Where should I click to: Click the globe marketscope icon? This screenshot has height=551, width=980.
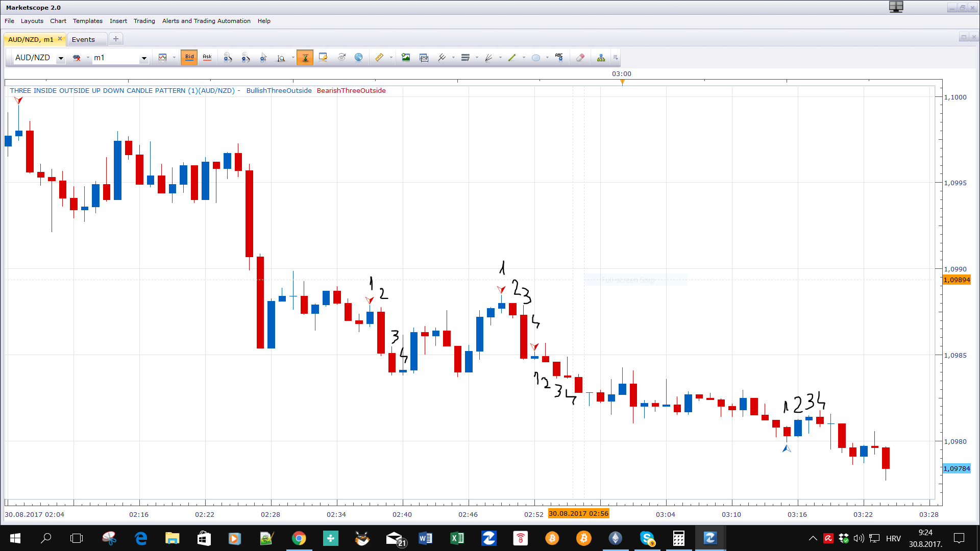(x=359, y=58)
